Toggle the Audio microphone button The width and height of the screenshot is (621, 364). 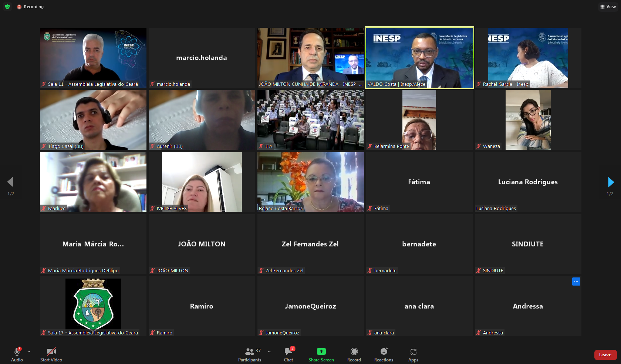[x=17, y=354]
